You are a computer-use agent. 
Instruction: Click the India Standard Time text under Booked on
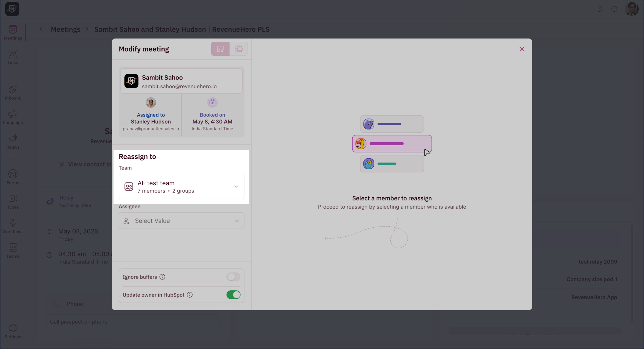coord(212,129)
